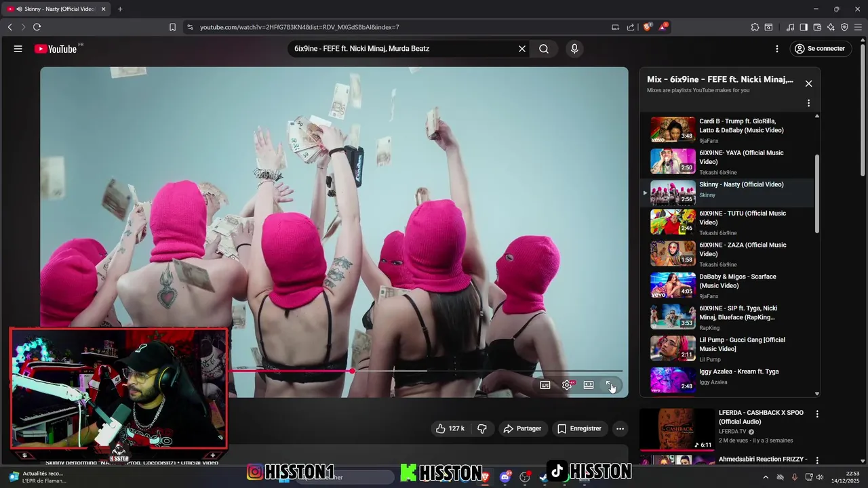Close the Mix playlist panel
868x488 pixels.
click(x=808, y=83)
